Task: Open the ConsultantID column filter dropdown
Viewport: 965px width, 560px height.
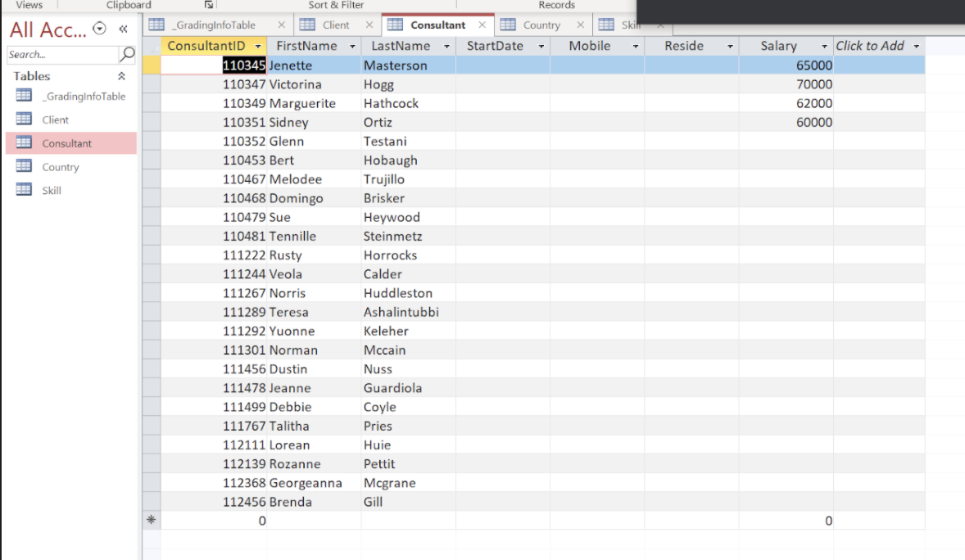Action: pyautogui.click(x=258, y=46)
